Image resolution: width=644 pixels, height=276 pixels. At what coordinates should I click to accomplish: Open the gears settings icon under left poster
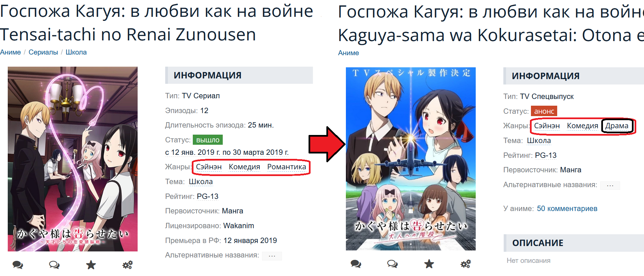[128, 265]
